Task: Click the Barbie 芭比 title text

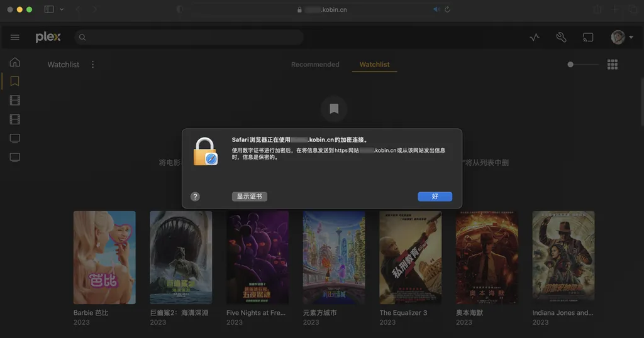Action: (91, 313)
